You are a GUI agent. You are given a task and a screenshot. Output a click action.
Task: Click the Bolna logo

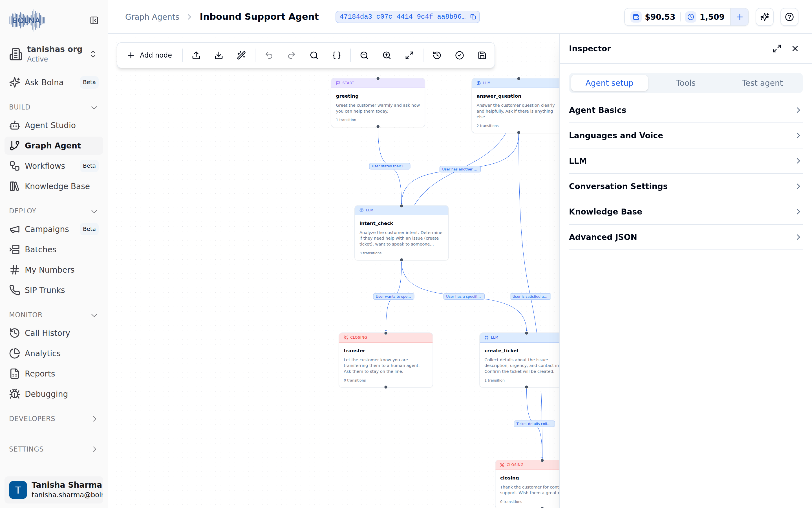pos(27,20)
